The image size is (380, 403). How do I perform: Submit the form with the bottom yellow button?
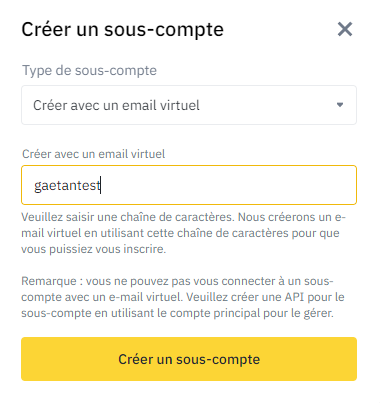(x=189, y=359)
